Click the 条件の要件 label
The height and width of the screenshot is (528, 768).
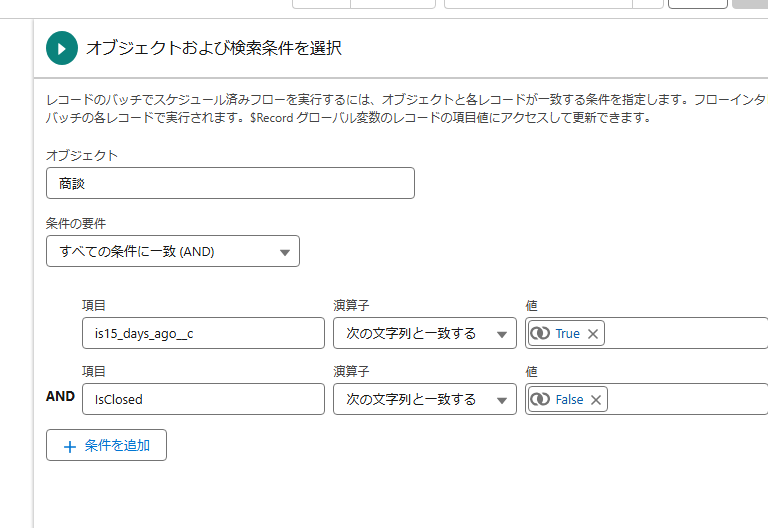(76, 224)
